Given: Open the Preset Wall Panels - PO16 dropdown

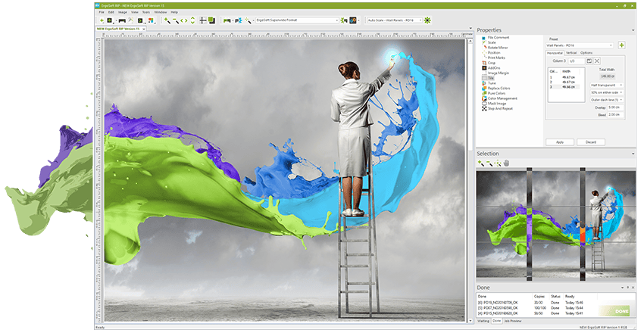Looking at the screenshot, I should click(580, 45).
